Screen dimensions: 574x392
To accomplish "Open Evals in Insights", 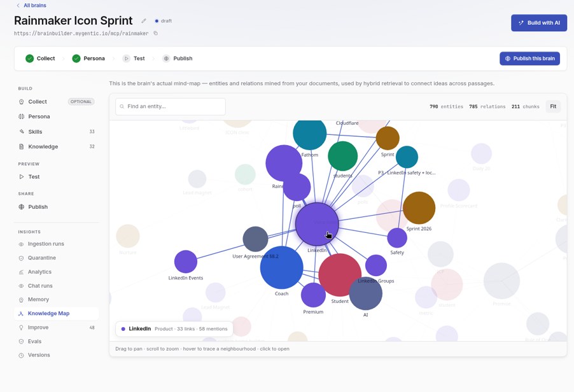I will 57,341.
